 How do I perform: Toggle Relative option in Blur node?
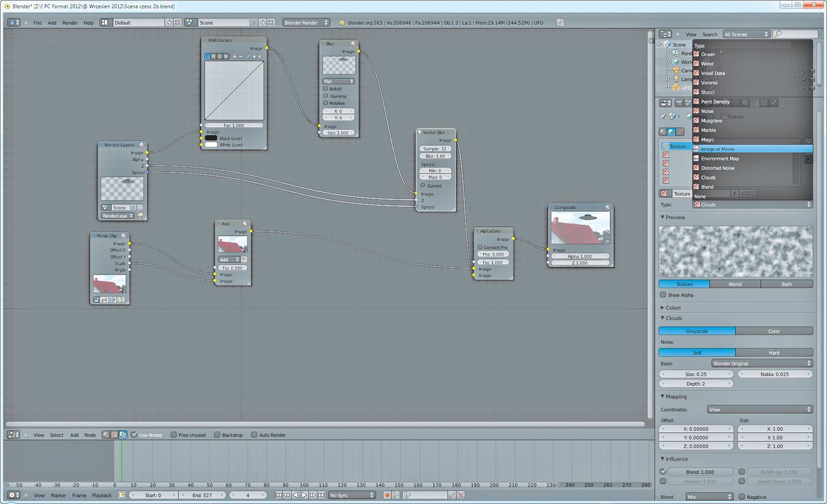[x=326, y=103]
